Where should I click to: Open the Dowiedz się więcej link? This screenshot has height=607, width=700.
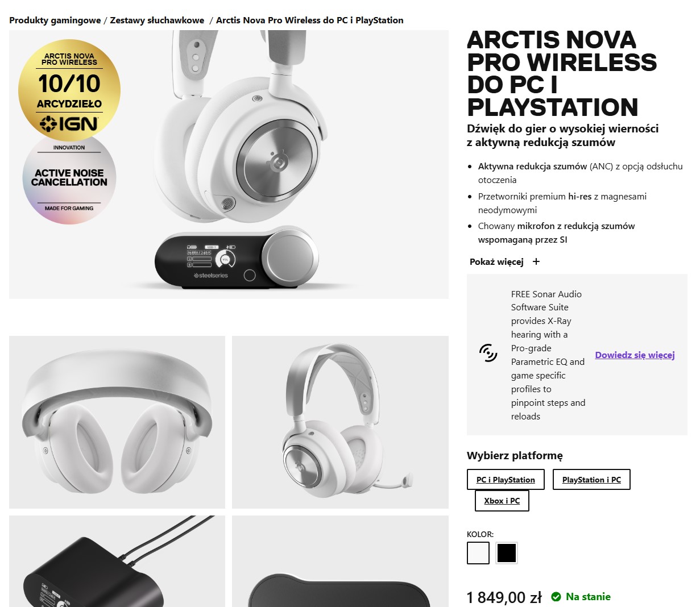click(x=635, y=355)
